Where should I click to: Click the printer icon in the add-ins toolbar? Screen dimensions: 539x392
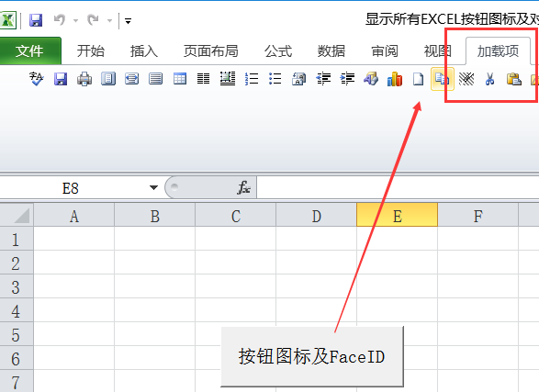84,79
